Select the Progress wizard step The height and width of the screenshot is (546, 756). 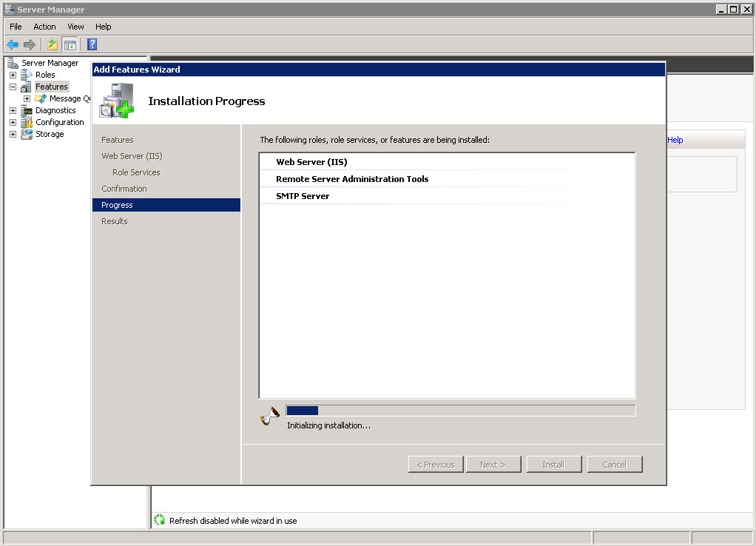(x=166, y=205)
